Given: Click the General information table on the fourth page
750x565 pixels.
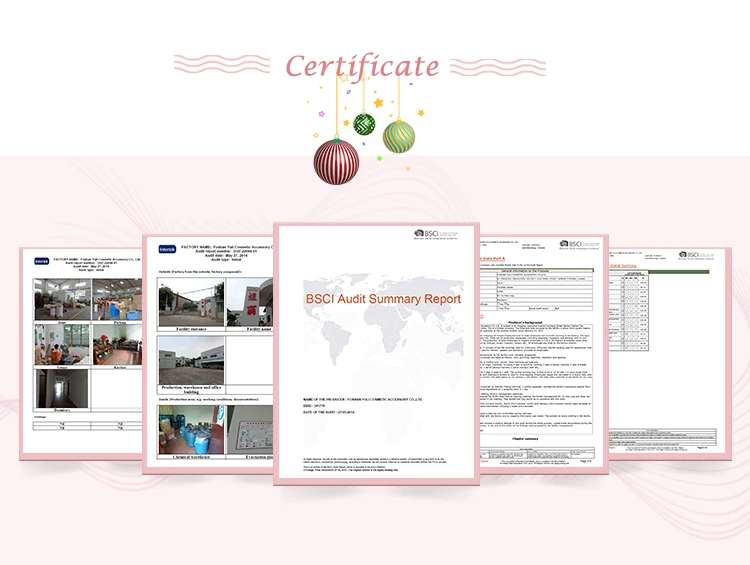Looking at the screenshot, I should click(x=536, y=290).
